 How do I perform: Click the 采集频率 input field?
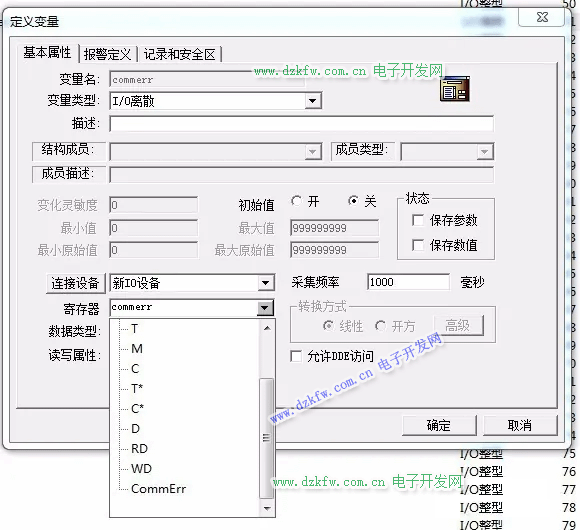408,282
